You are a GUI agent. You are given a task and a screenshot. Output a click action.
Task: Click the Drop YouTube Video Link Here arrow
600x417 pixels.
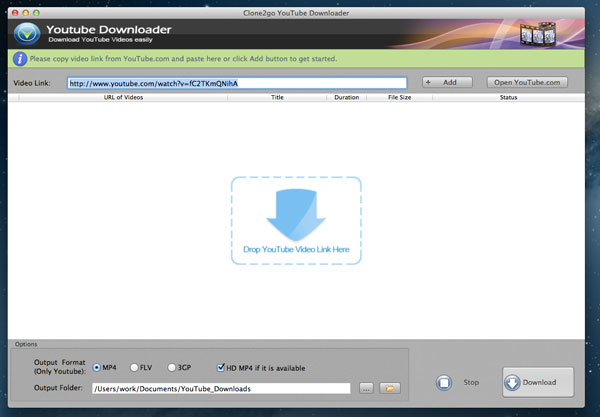tap(296, 214)
